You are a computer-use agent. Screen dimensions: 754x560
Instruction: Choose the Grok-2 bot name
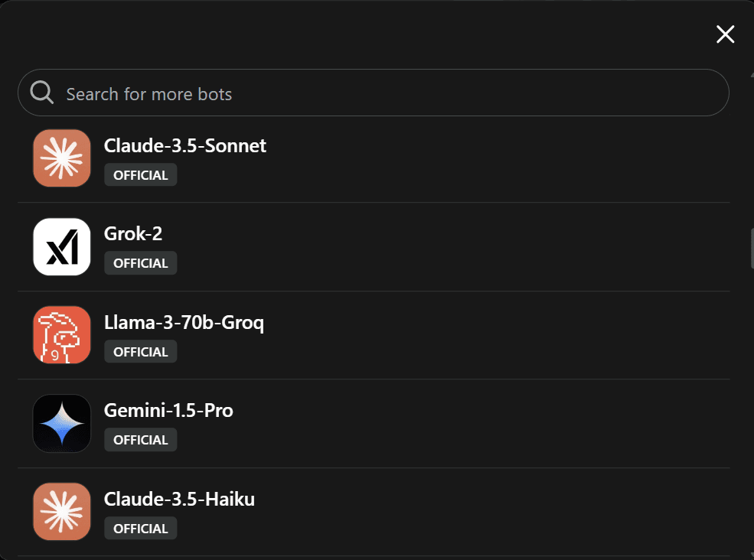pos(133,234)
